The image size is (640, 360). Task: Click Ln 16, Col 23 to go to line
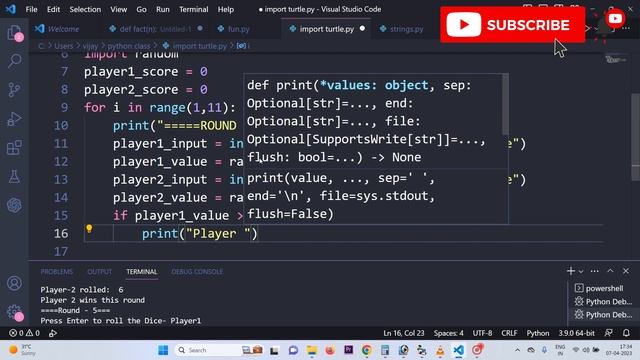(x=403, y=333)
